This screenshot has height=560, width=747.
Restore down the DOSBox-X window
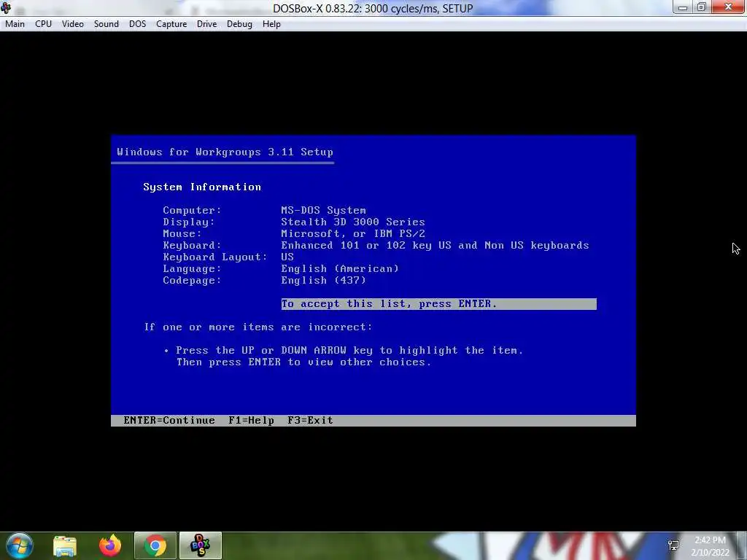[702, 7]
